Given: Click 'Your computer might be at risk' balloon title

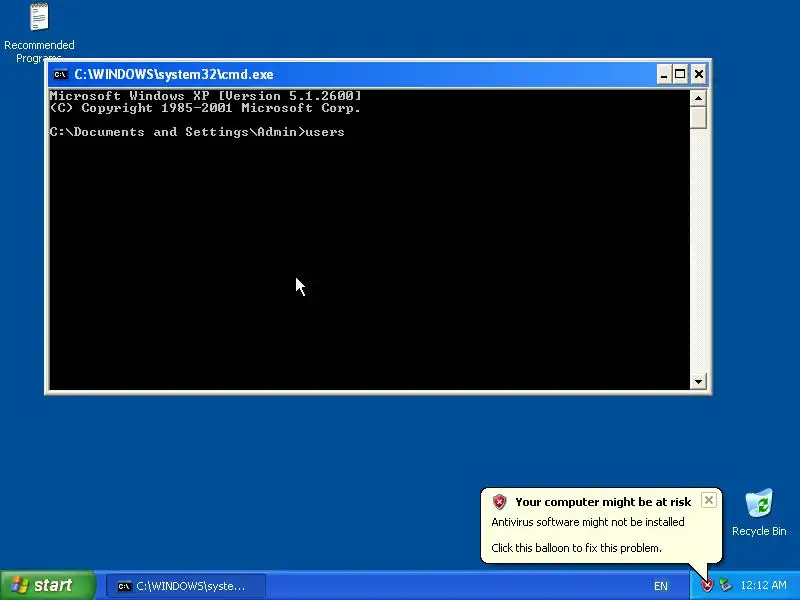Looking at the screenshot, I should [603, 502].
